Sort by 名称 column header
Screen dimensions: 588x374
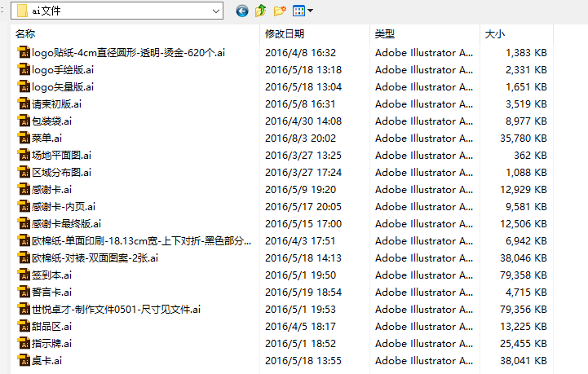(25, 34)
